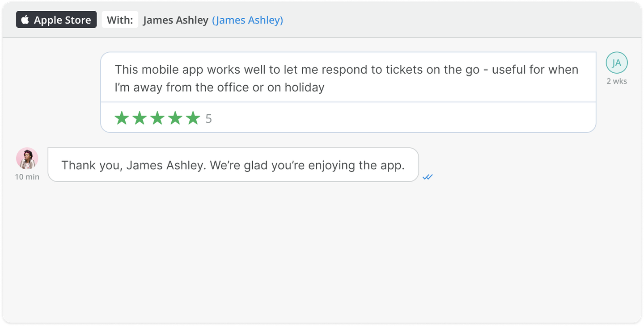Click the 10 min timestamp
The width and height of the screenshot is (644, 326).
pyautogui.click(x=27, y=177)
